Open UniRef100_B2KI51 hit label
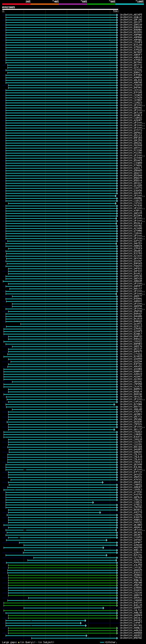This screenshot has width=146, height=644. [131, 555]
